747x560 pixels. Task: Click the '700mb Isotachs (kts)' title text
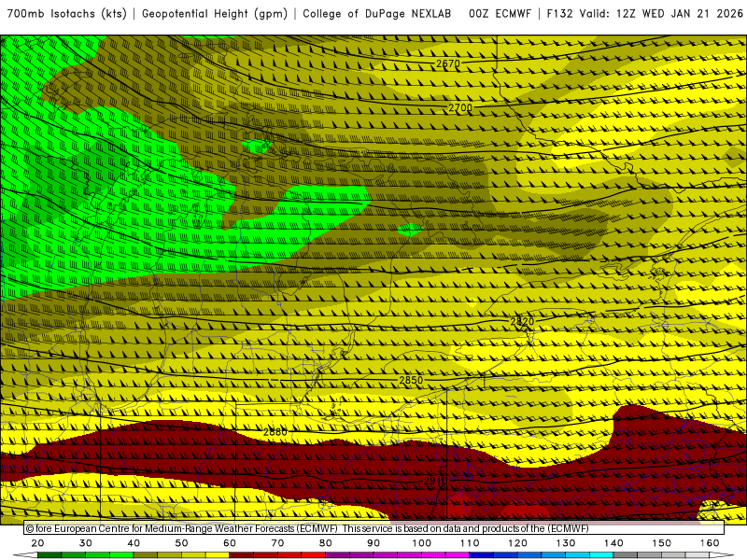click(x=66, y=14)
